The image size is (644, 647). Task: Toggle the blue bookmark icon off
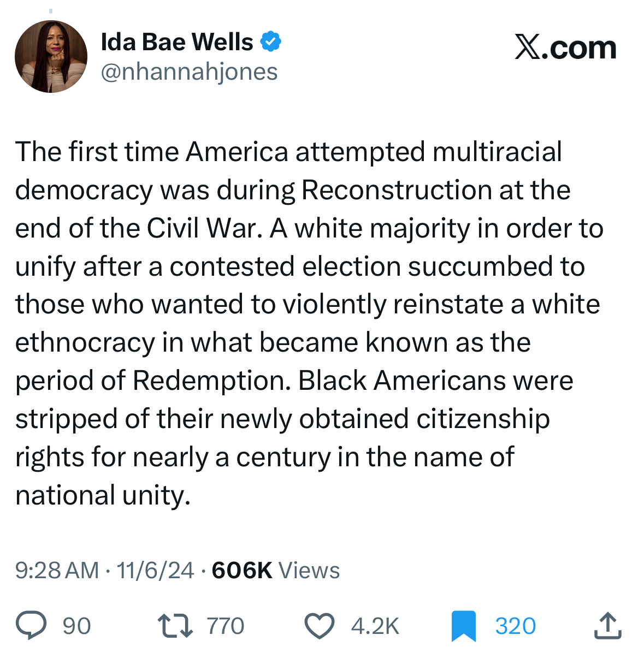[464, 626]
